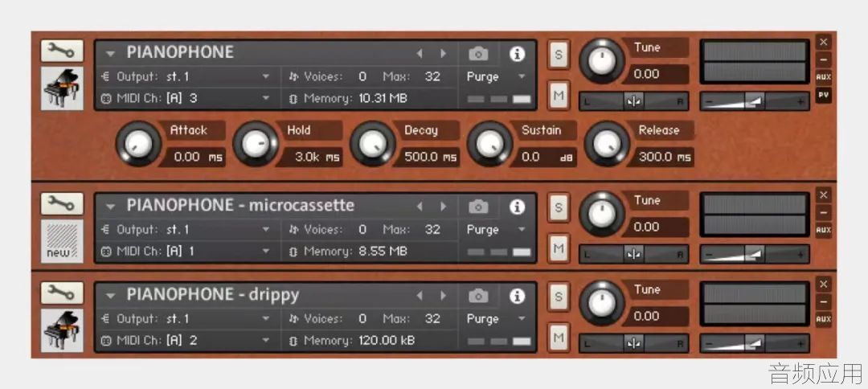Toggle AUX sends on microcassette

coord(823,230)
